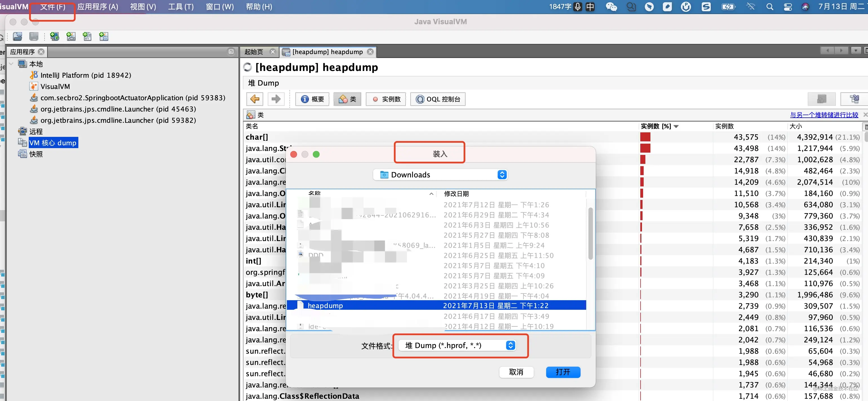Click the Add JMX Connection toolbar icon

click(71, 36)
